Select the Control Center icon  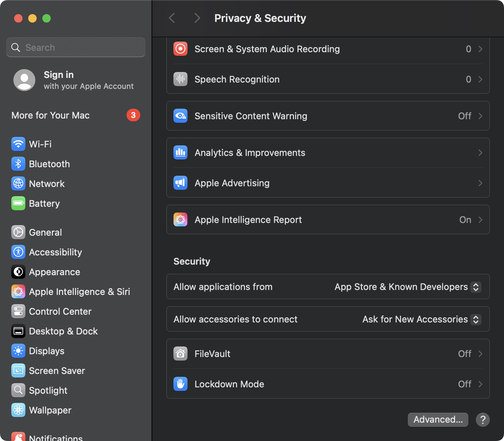coord(18,311)
